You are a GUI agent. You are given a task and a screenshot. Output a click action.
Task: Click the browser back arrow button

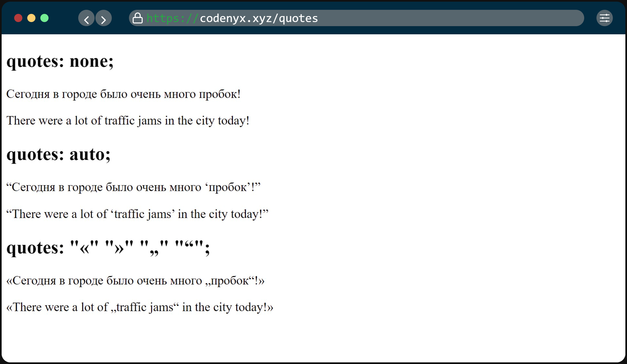(86, 19)
